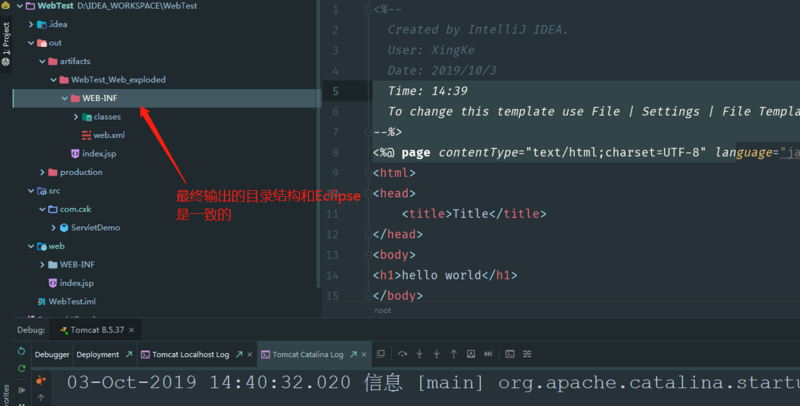Click the fold marker on comment line 1
Screen dimensions: 800x406
click(x=368, y=10)
